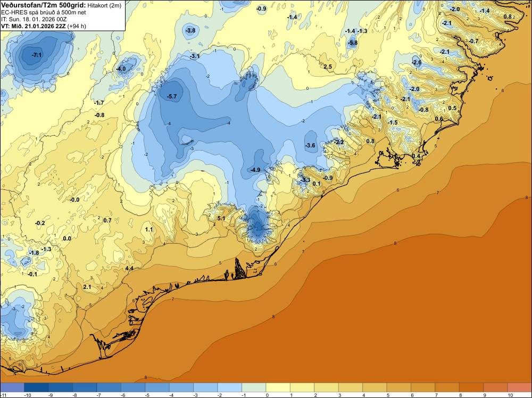Click the -0.1 temperature label
532x398 pixels.
pos(32,274)
